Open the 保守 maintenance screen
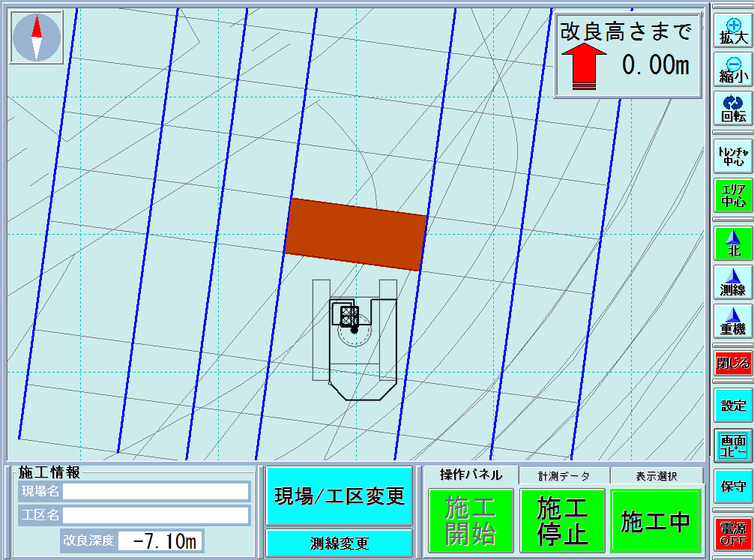The image size is (754, 560). click(x=733, y=486)
